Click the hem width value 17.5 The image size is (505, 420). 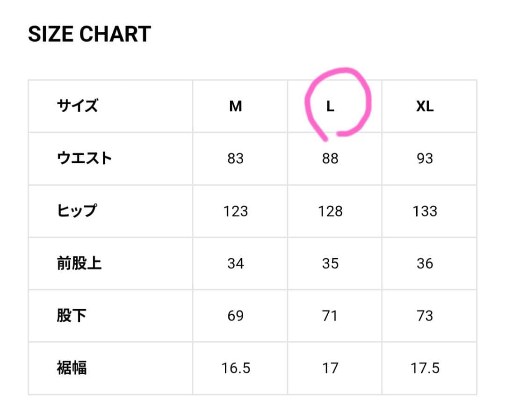(425, 369)
